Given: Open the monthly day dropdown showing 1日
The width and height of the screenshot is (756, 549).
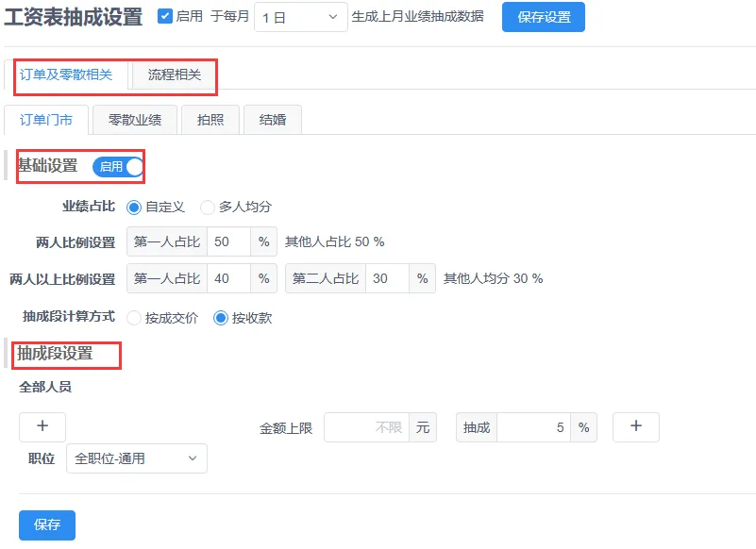Looking at the screenshot, I should (x=300, y=17).
